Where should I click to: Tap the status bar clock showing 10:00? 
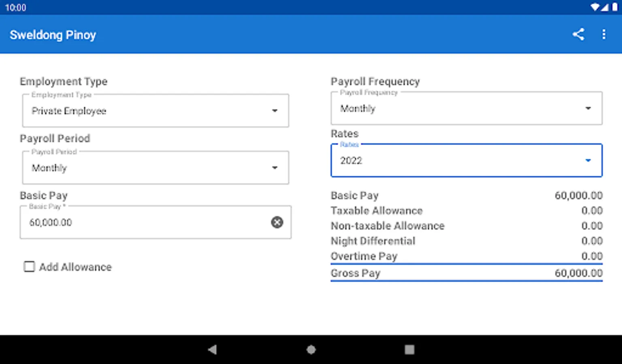pos(15,7)
